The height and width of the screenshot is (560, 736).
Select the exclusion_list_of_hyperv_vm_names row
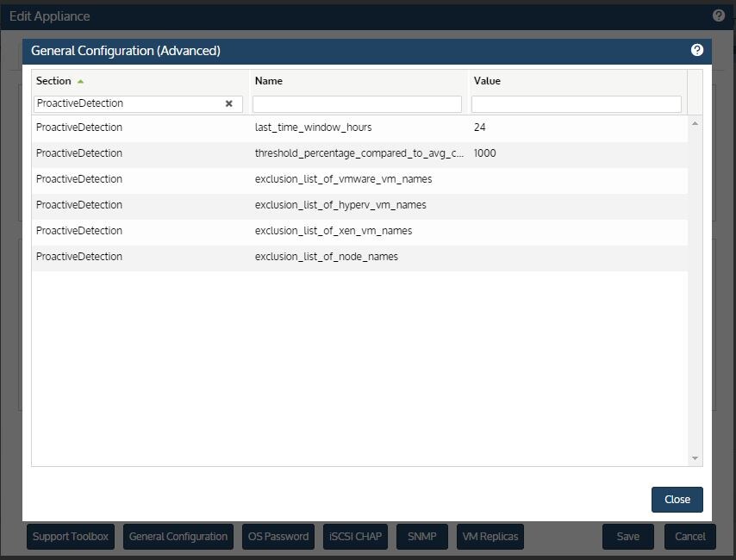point(340,205)
